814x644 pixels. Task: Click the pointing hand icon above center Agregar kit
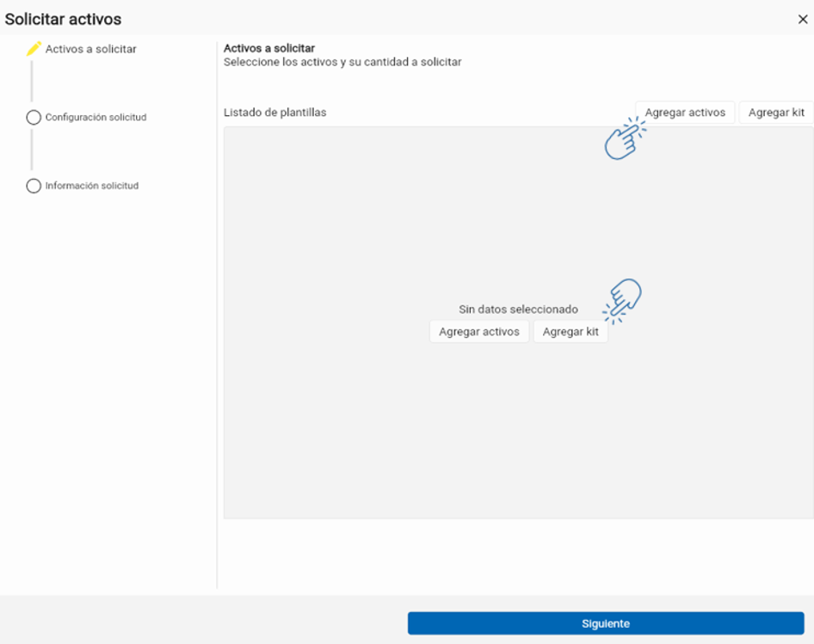tap(622, 301)
